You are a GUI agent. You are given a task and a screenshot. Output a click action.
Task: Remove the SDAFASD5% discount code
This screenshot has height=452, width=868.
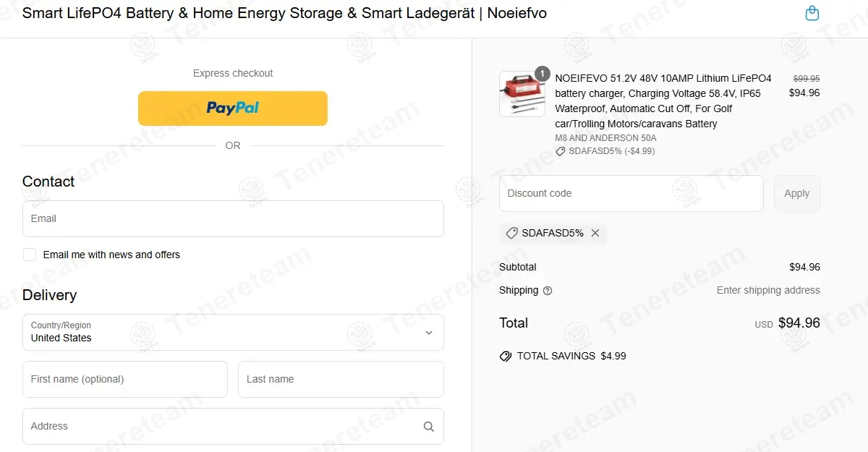(595, 233)
